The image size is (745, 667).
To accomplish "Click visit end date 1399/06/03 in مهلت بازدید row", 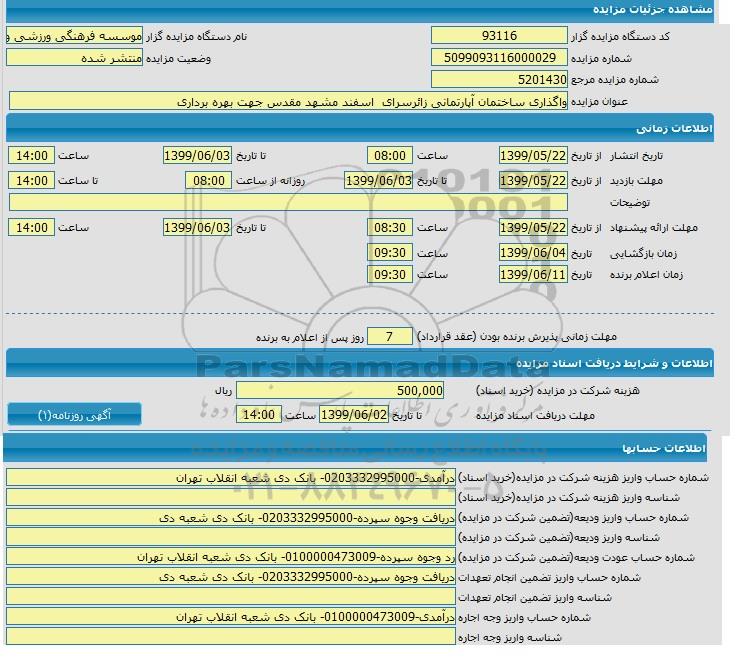I will 379,181.
